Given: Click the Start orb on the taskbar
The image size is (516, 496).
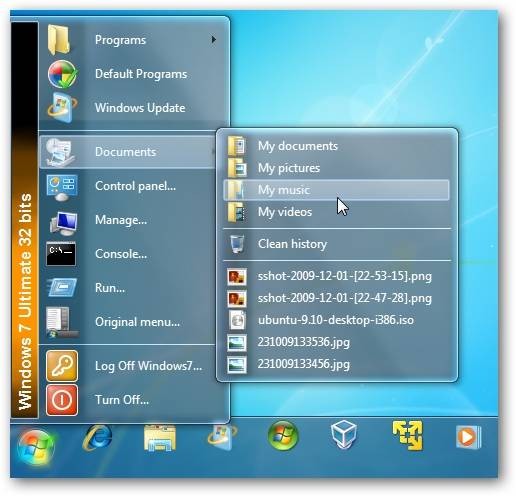Looking at the screenshot, I should click(x=36, y=446).
